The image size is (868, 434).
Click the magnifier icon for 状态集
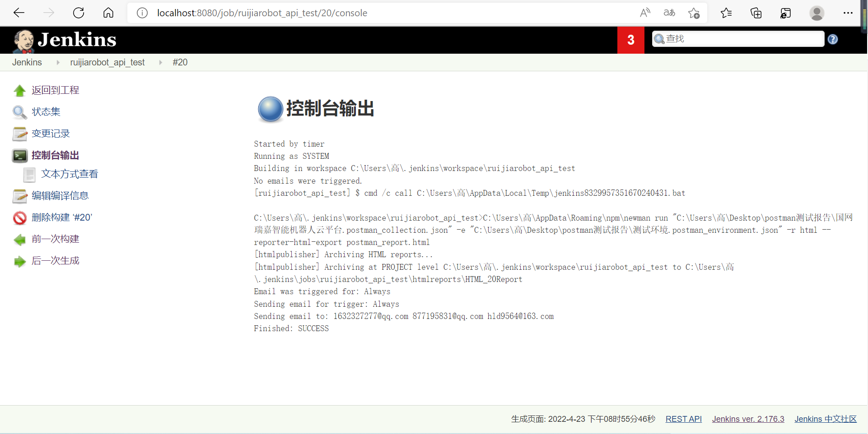point(19,112)
